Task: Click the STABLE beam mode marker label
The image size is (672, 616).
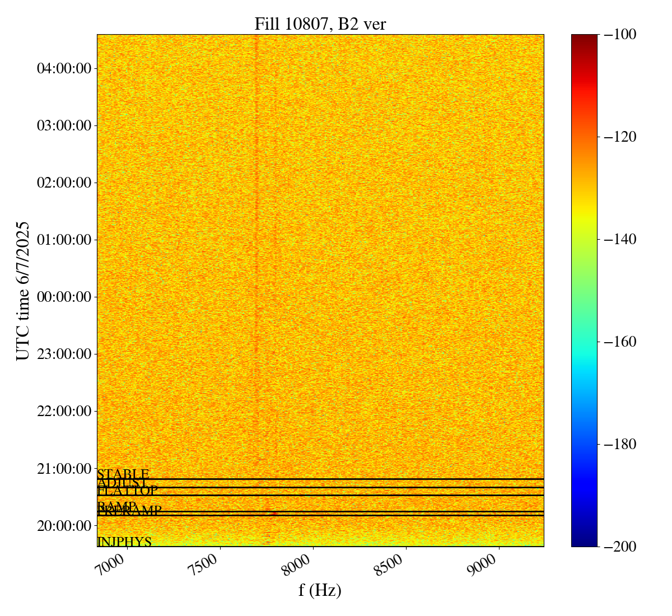Action: click(123, 474)
